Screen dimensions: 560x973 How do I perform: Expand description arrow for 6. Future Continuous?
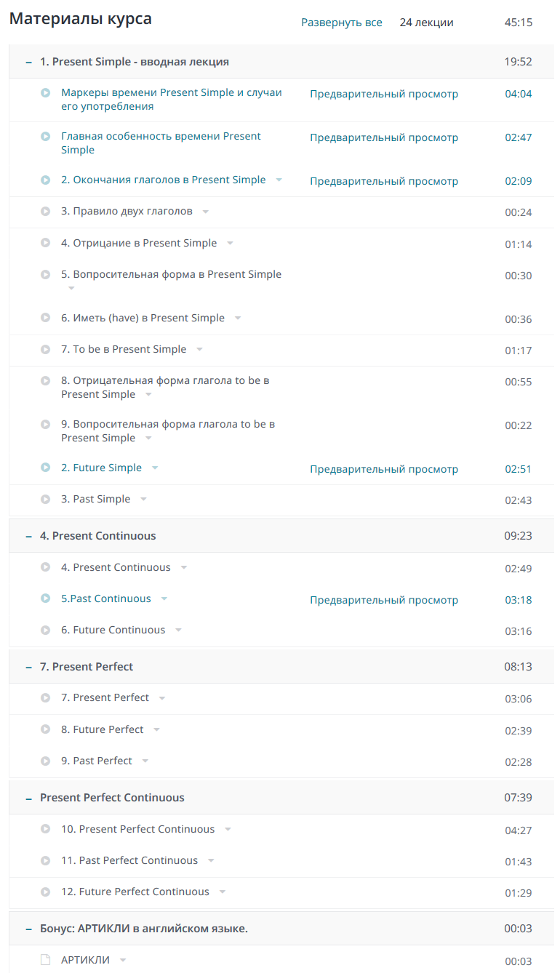coord(178,630)
